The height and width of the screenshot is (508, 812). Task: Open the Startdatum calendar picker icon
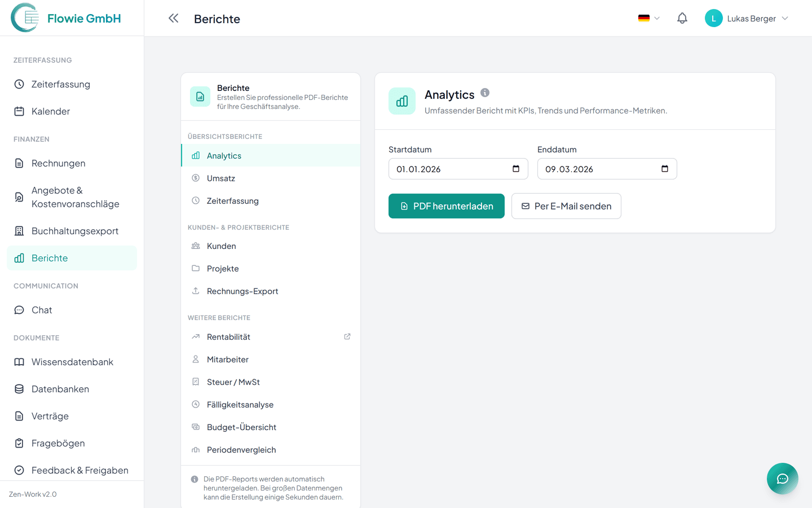point(515,169)
